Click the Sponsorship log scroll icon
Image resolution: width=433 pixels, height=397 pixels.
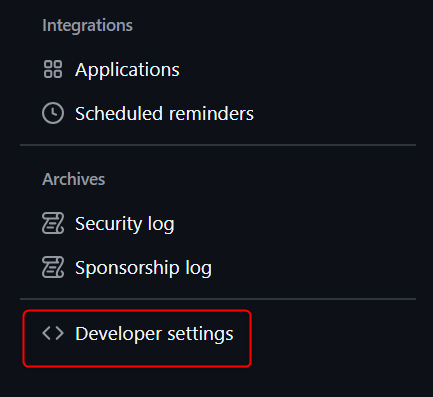(53, 267)
